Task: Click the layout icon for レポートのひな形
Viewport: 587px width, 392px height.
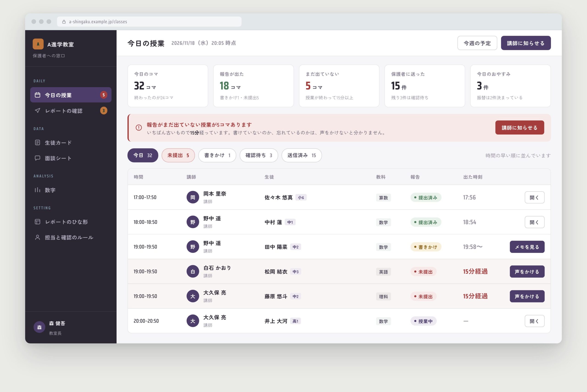Action: click(38, 222)
